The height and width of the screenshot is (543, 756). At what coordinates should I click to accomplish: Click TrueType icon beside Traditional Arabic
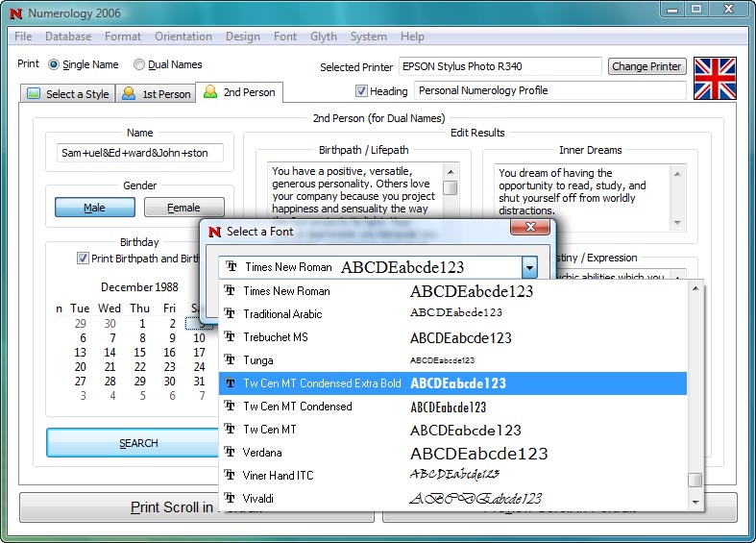coord(230,313)
